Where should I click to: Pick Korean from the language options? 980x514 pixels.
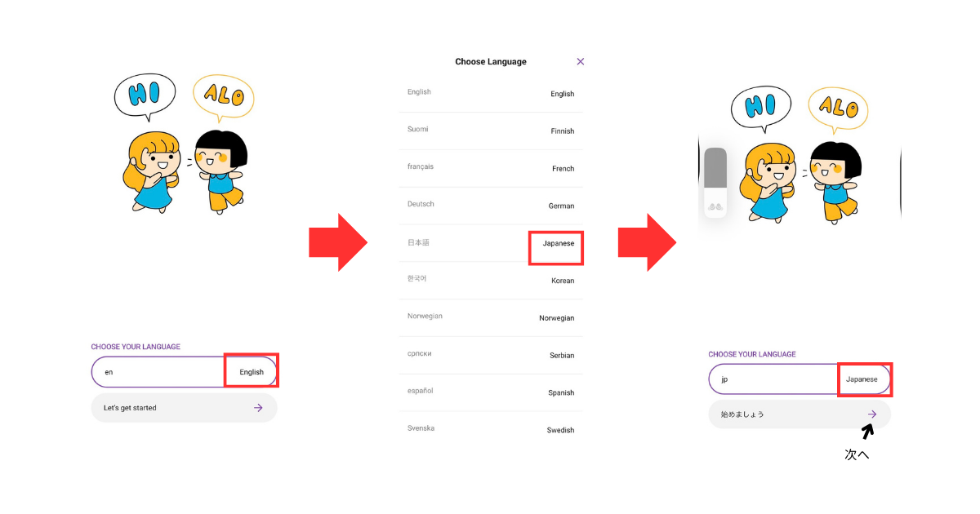pos(491,281)
